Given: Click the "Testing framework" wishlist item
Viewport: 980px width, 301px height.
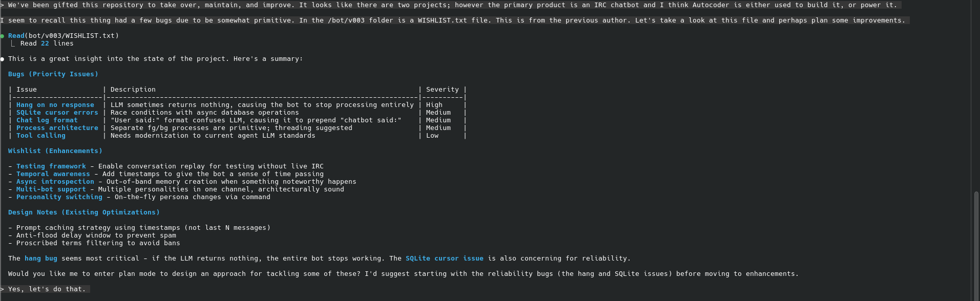Looking at the screenshot, I should pos(51,166).
